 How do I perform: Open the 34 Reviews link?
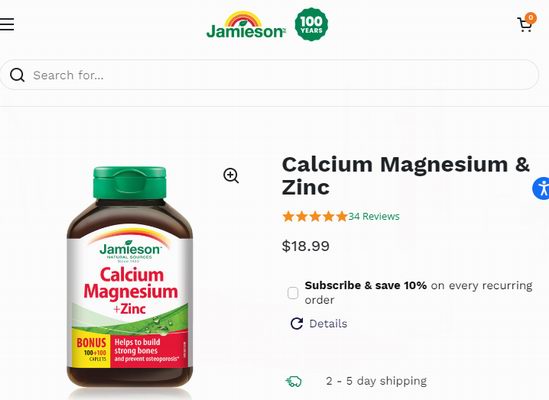click(374, 216)
